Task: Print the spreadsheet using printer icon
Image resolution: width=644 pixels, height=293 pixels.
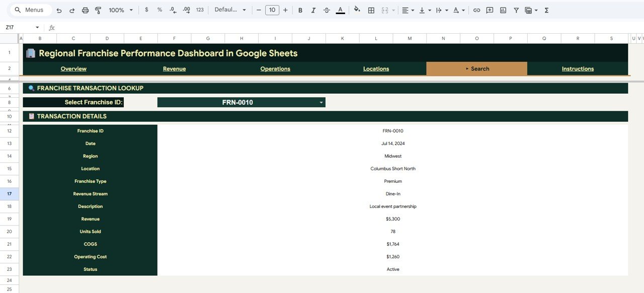Action: click(85, 10)
